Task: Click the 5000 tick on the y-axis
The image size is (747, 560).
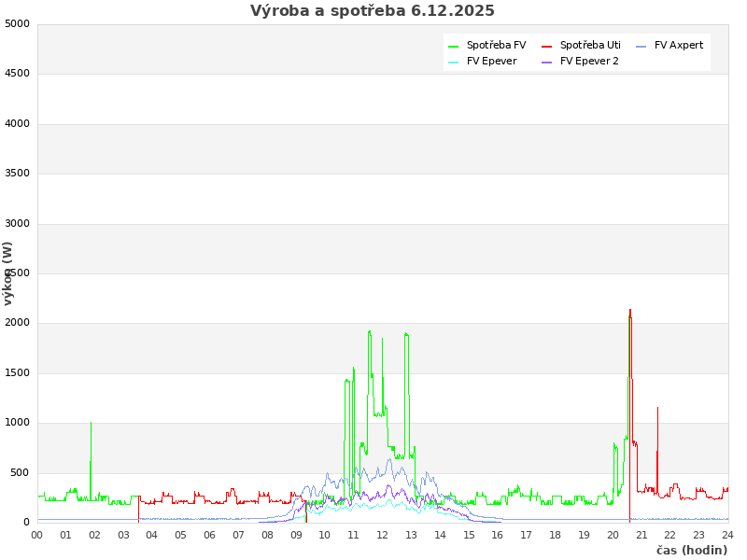Action: [17, 23]
